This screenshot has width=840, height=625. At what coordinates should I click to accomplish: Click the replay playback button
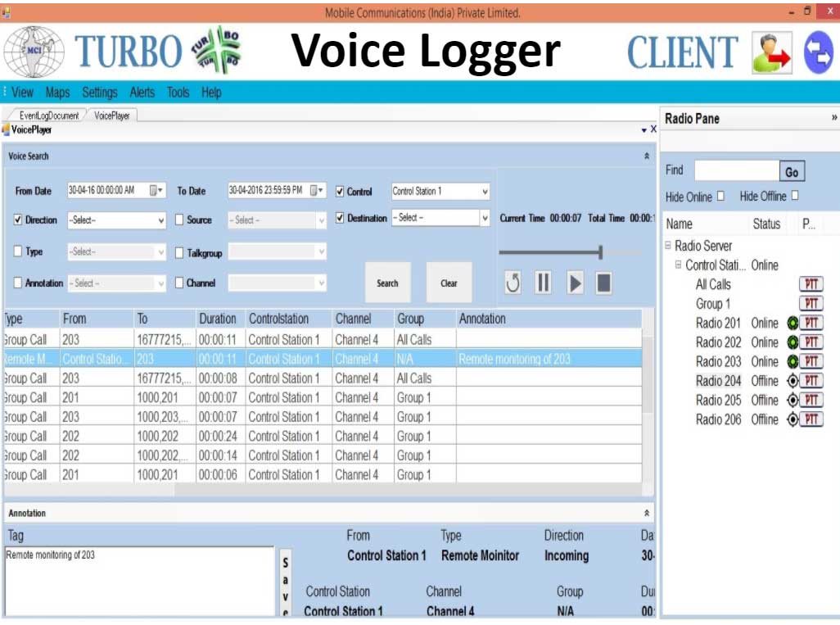(513, 283)
